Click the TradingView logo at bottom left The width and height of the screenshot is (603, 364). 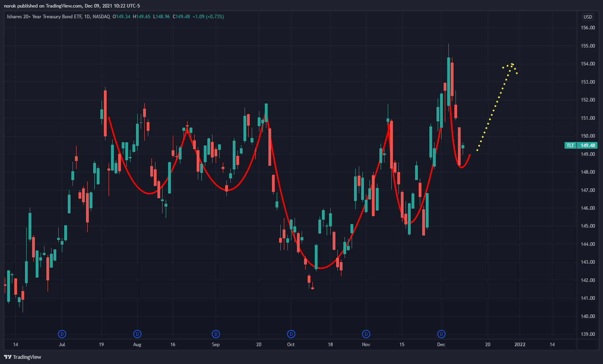pos(23,357)
